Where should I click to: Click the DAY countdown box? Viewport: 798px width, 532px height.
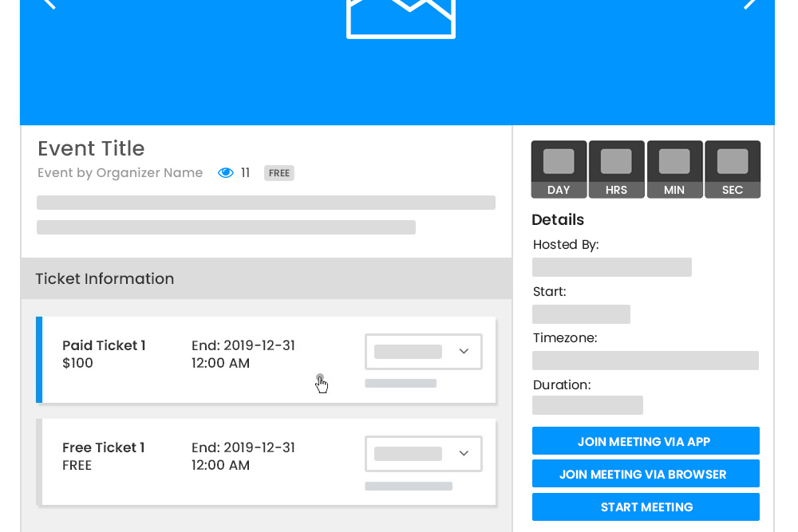click(559, 169)
